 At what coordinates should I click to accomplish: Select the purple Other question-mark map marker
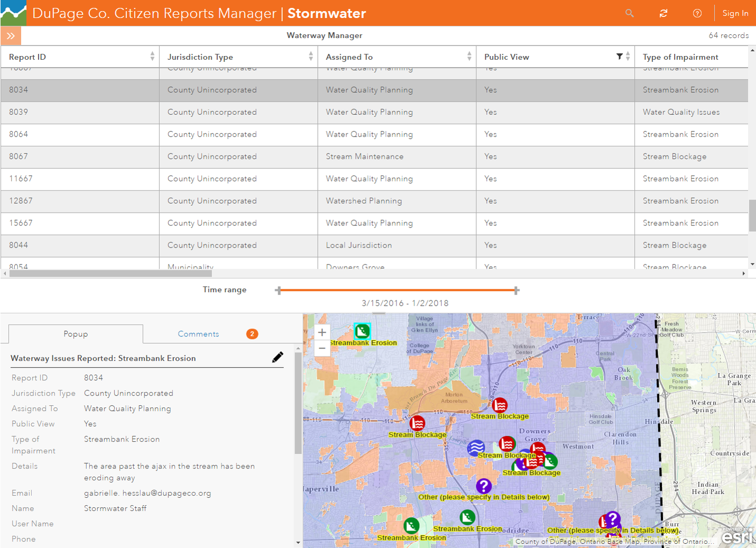click(x=484, y=486)
